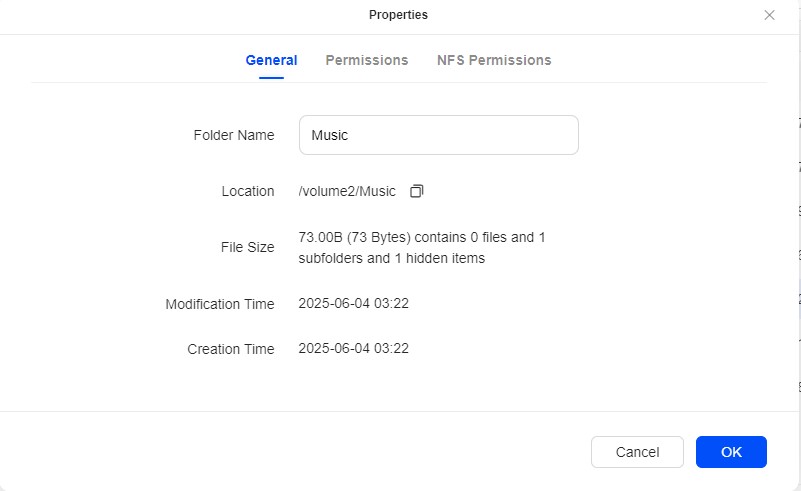Click the Properties dialog title
This screenshot has height=491, width=801.
(x=398, y=15)
